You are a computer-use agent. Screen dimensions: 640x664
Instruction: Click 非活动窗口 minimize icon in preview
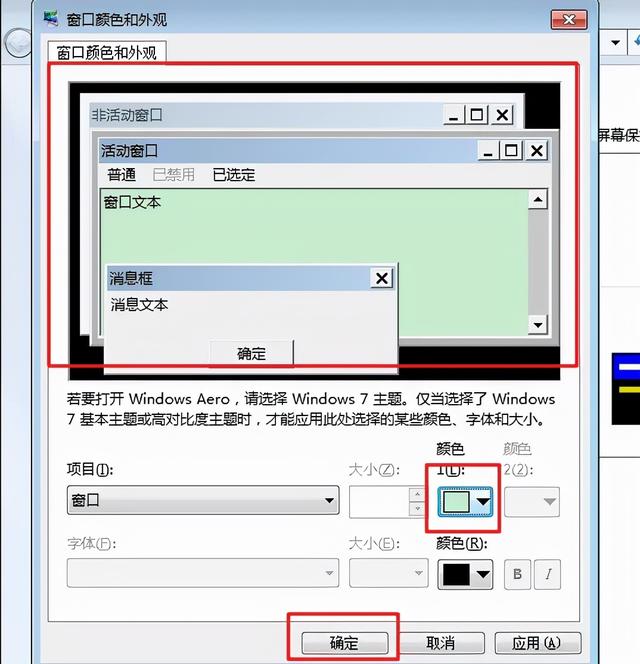click(x=453, y=115)
